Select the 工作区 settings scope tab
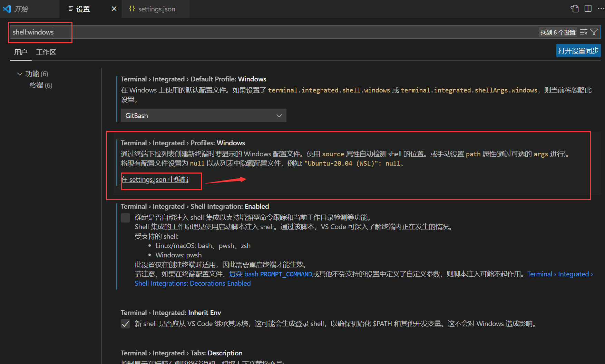Screen dimensions: 605x364 coord(46,52)
